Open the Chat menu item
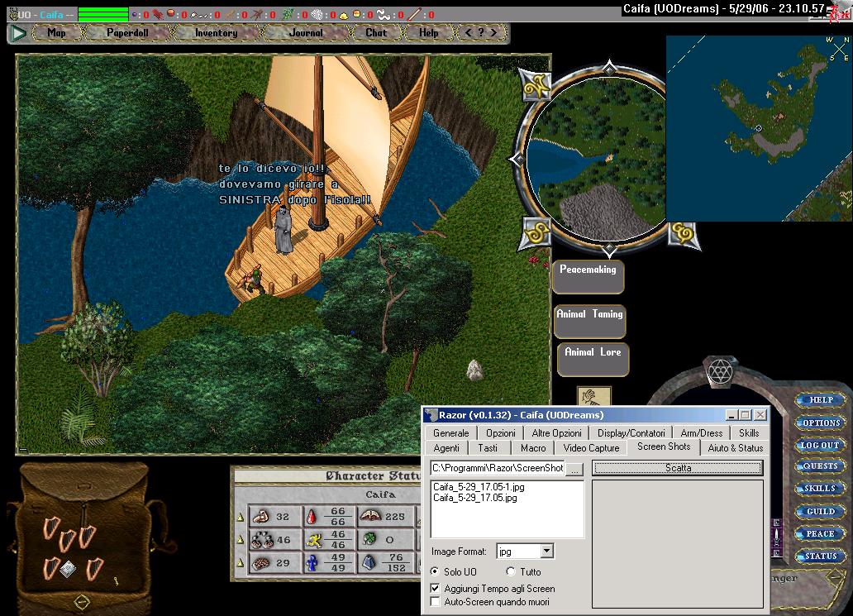The image size is (853, 616). 376,32
